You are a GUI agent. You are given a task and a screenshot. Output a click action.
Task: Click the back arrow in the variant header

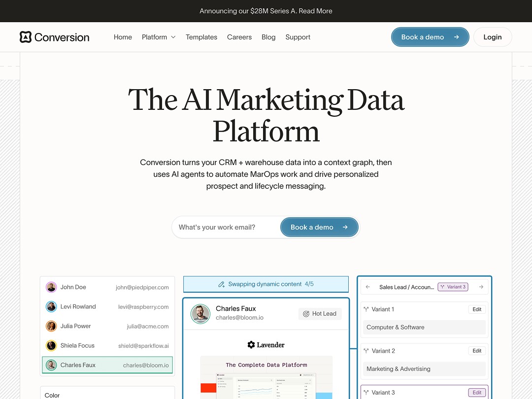coord(367,287)
